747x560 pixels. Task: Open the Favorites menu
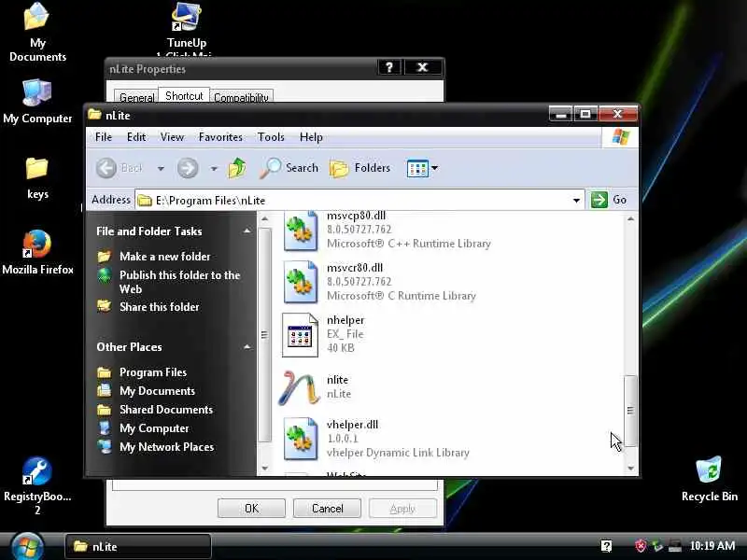click(220, 137)
